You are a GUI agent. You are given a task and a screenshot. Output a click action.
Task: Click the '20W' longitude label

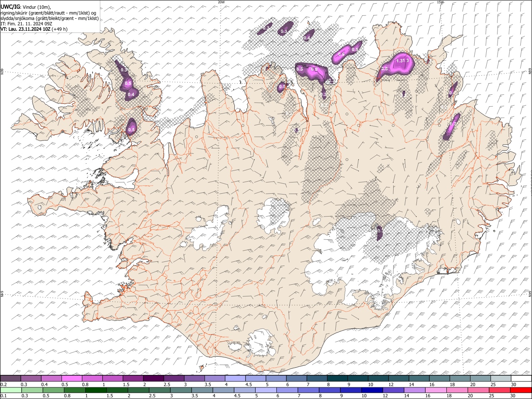221,2
